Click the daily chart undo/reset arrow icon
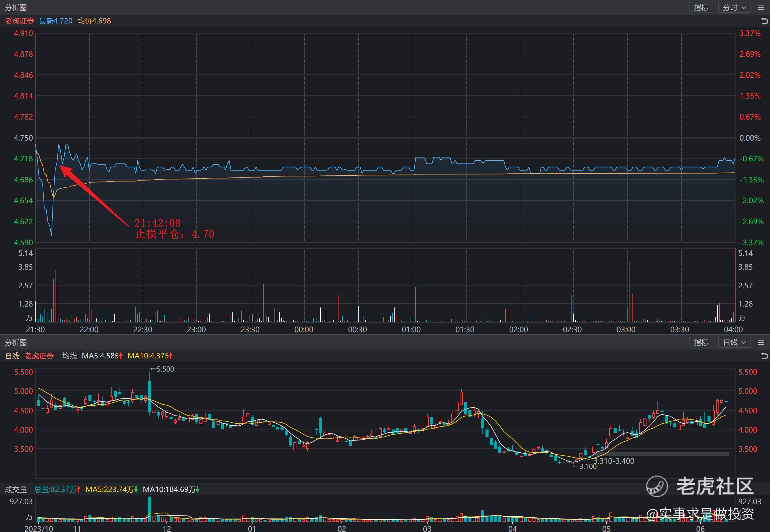This screenshot has height=532, width=770. click(x=764, y=356)
